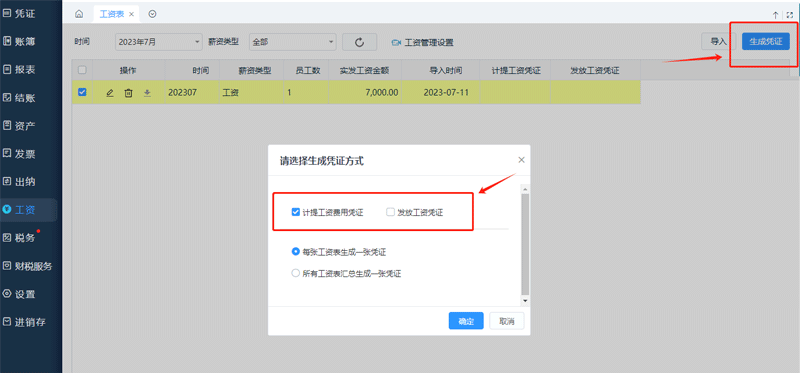Viewport: 800px width, 373px height.
Task: Click the 财税服务 sidebar icon
Action: [x=7, y=266]
